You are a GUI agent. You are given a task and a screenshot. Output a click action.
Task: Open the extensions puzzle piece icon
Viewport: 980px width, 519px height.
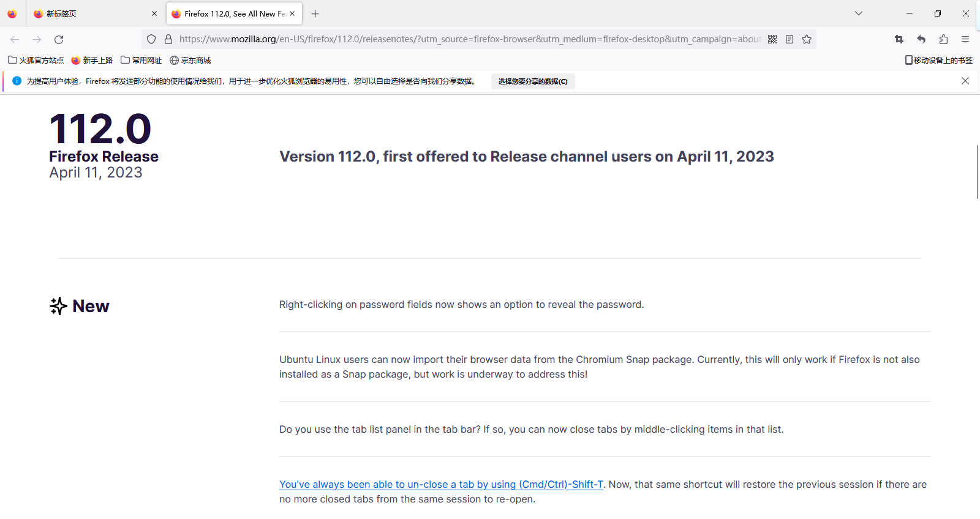943,40
